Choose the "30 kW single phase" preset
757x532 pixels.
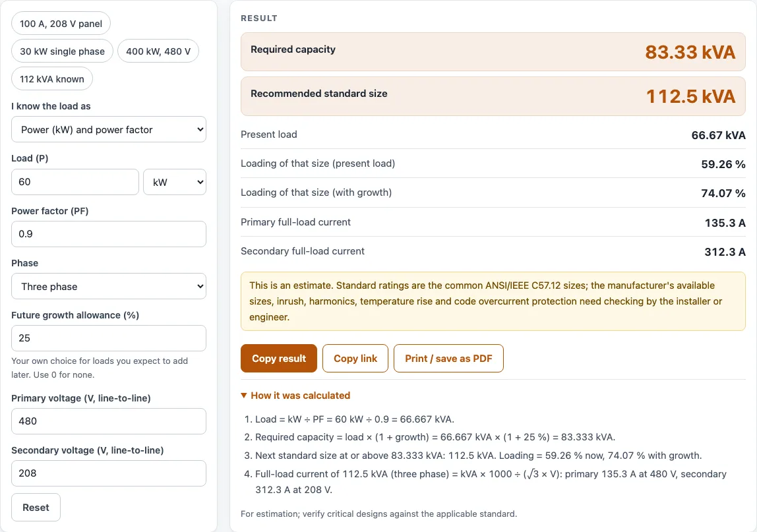[62, 51]
